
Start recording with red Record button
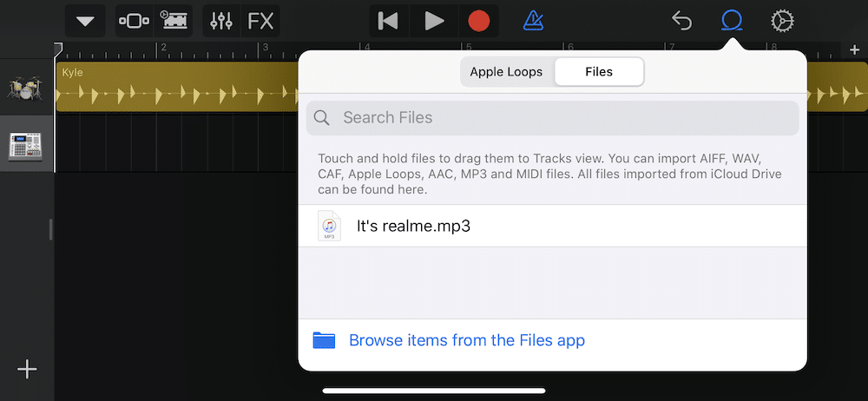[478, 21]
